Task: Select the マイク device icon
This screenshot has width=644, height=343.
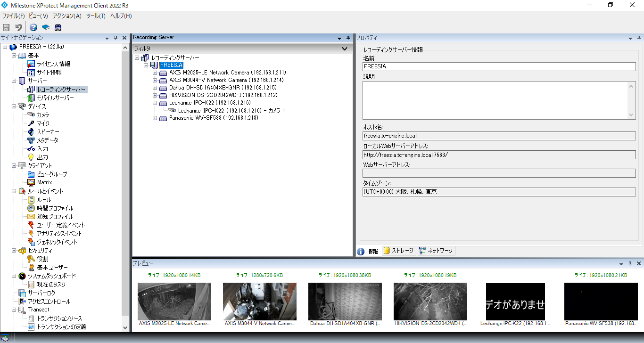Action: pyautogui.click(x=31, y=123)
